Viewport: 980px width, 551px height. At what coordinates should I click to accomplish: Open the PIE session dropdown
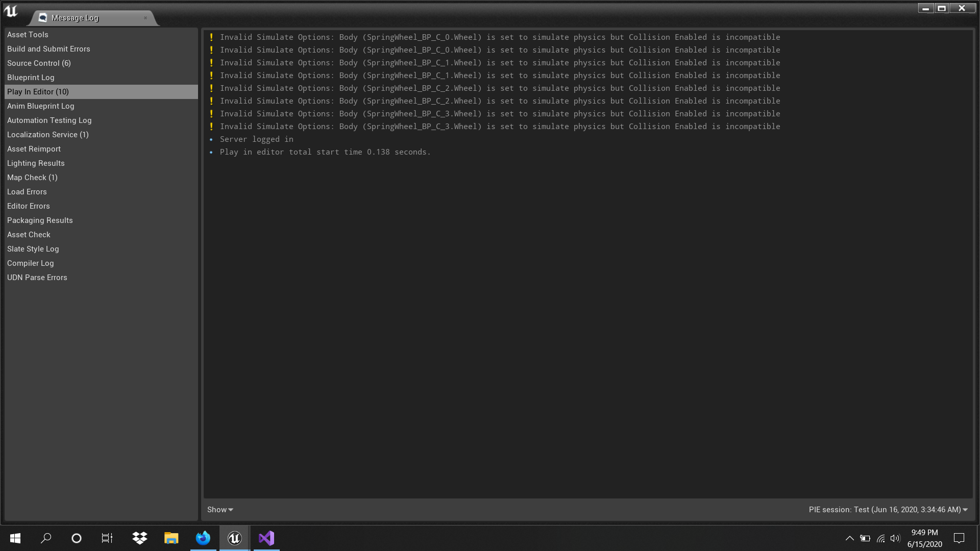tap(887, 509)
